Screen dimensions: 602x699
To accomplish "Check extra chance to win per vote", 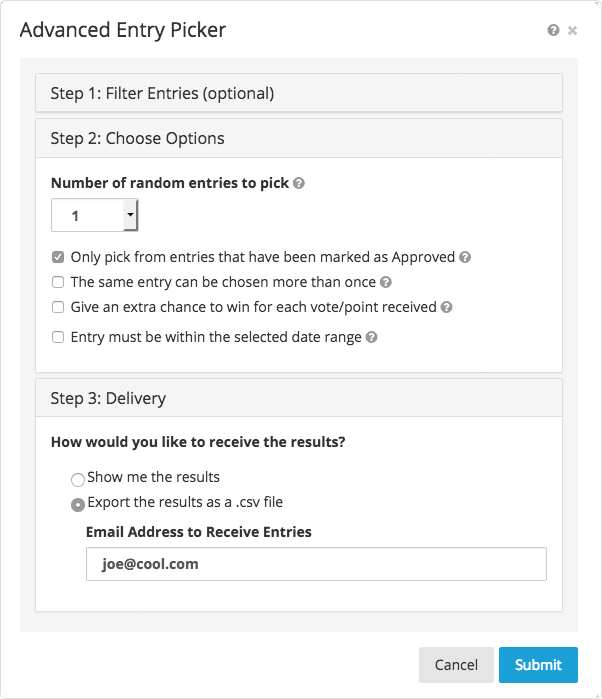I will [59, 308].
